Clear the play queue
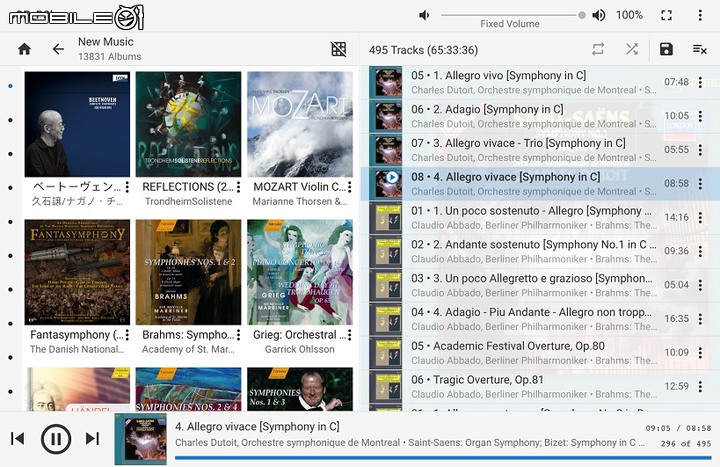The height and width of the screenshot is (467, 720). [700, 49]
